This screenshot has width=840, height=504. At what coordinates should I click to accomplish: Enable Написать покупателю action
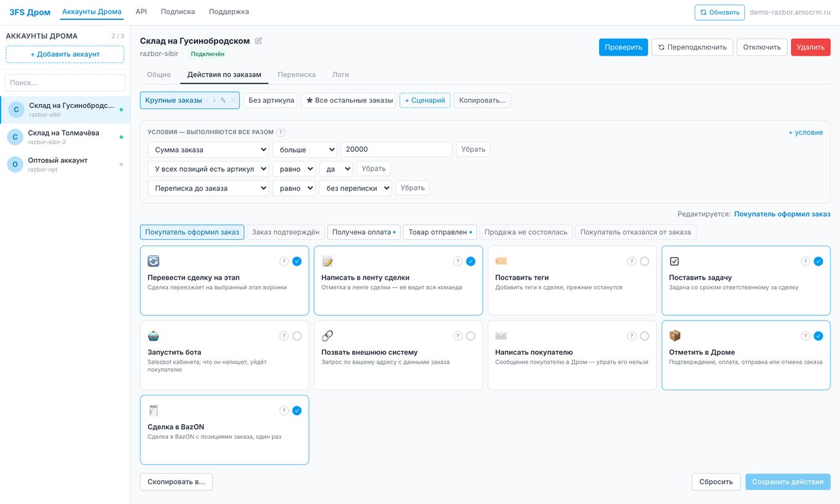click(x=644, y=336)
